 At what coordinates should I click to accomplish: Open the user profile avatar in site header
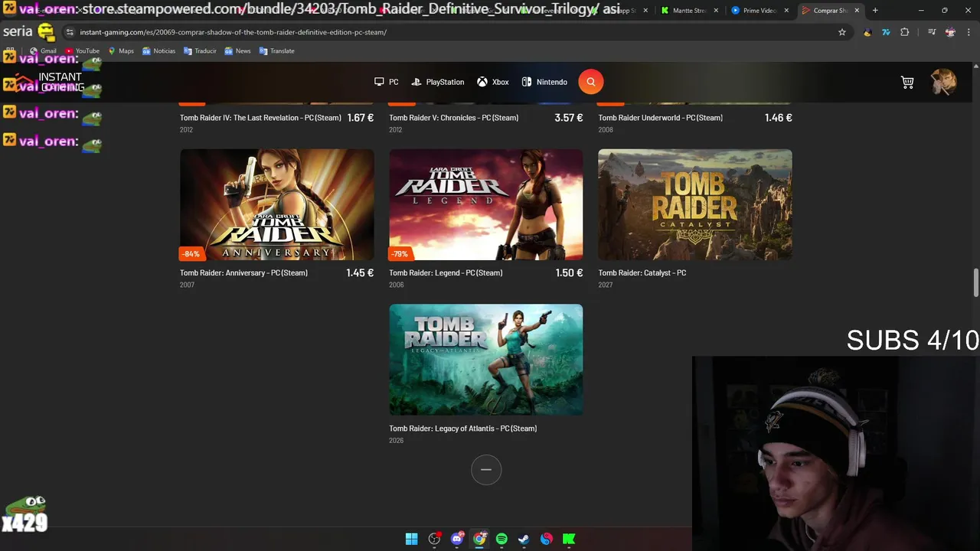[943, 82]
